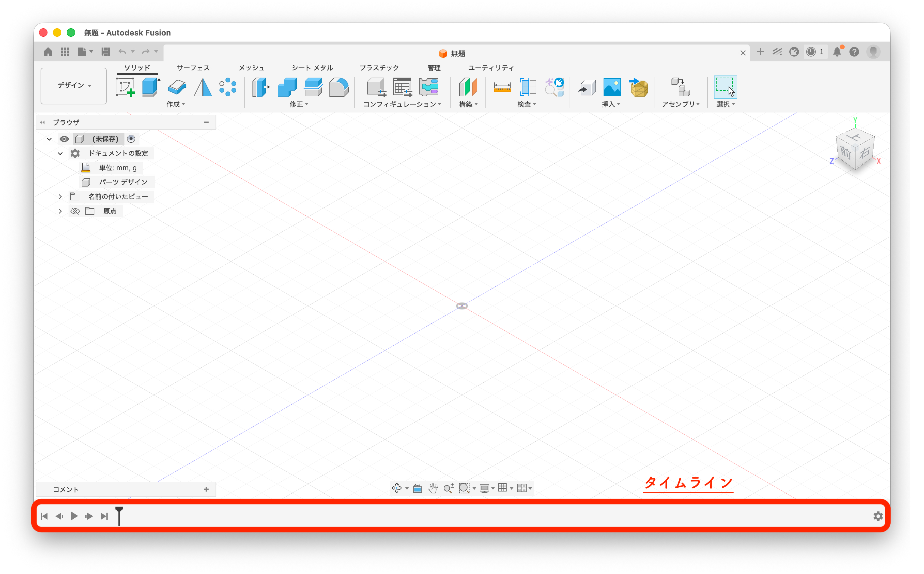Click the Home icon in top bar
The width and height of the screenshot is (924, 574).
tap(48, 52)
